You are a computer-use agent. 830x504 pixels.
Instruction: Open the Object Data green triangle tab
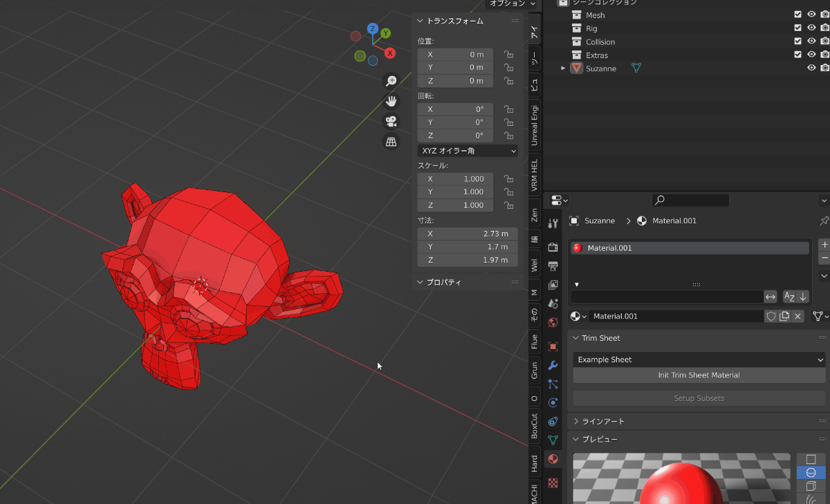(553, 440)
